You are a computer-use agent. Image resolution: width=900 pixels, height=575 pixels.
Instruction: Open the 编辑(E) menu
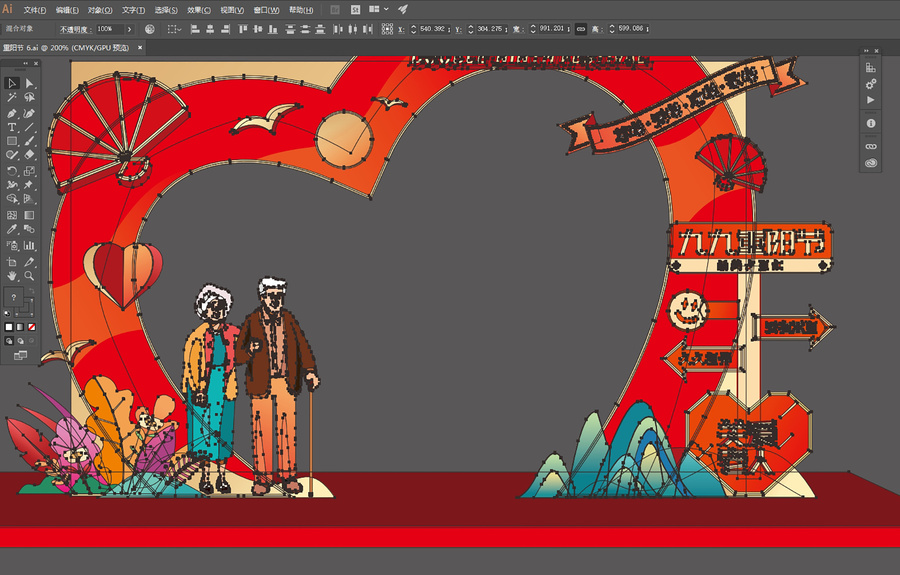67,10
